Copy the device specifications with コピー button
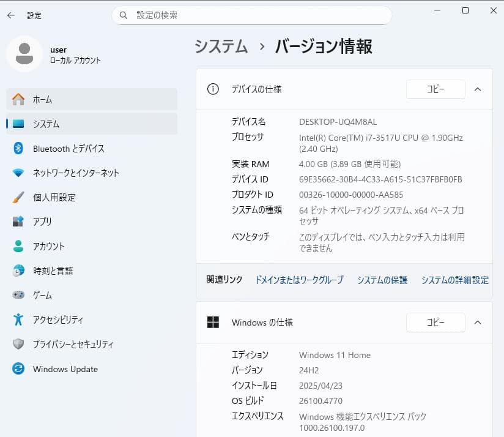This screenshot has width=504, height=437. 435,89
